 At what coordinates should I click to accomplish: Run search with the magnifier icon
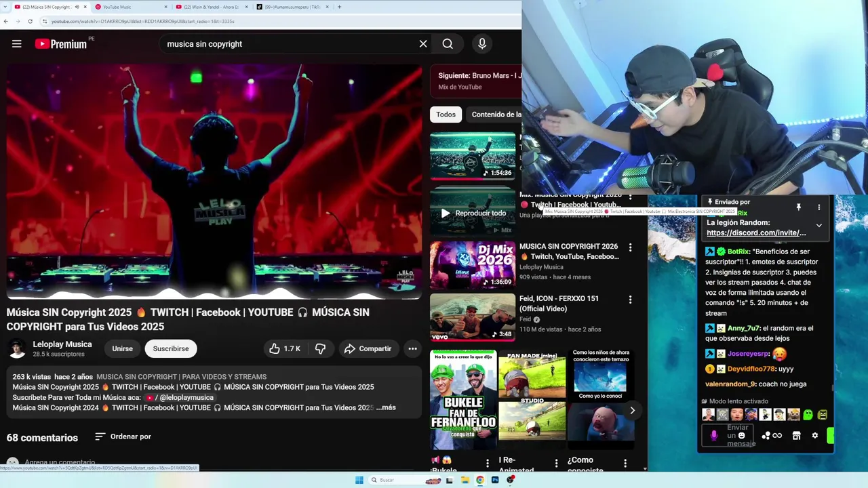448,44
